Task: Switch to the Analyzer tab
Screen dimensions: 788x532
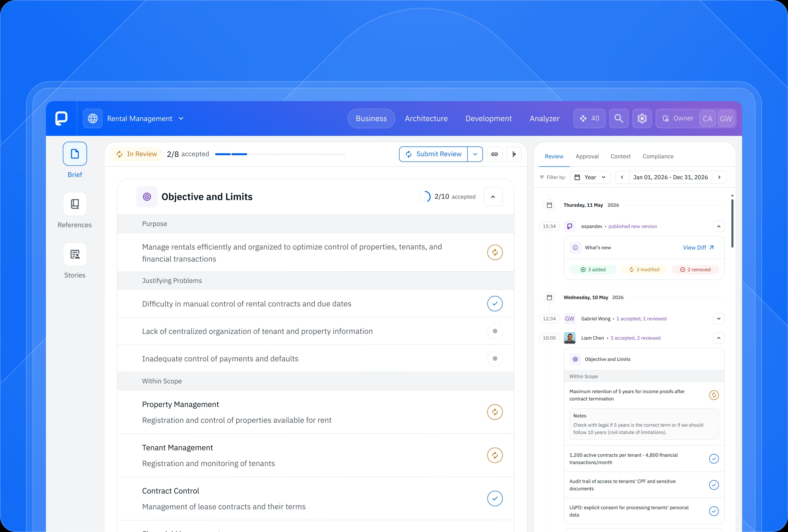Action: tap(544, 119)
